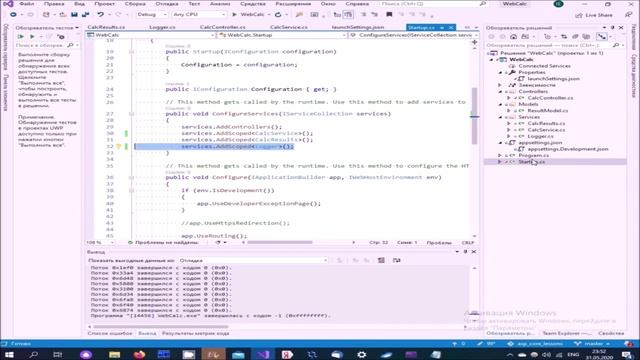This screenshot has height=360, width=640.
Task: Select Connected Services node
Action: tap(544, 66)
